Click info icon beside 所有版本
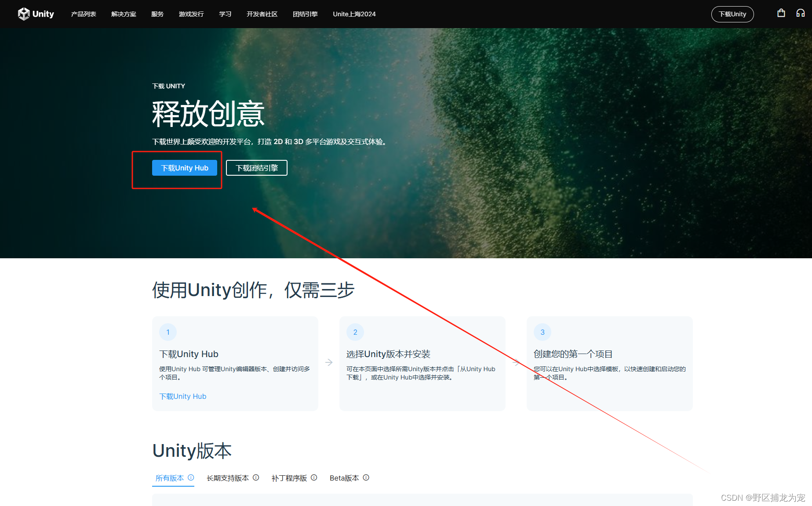Viewport: 812px width, 506px height. (191, 477)
